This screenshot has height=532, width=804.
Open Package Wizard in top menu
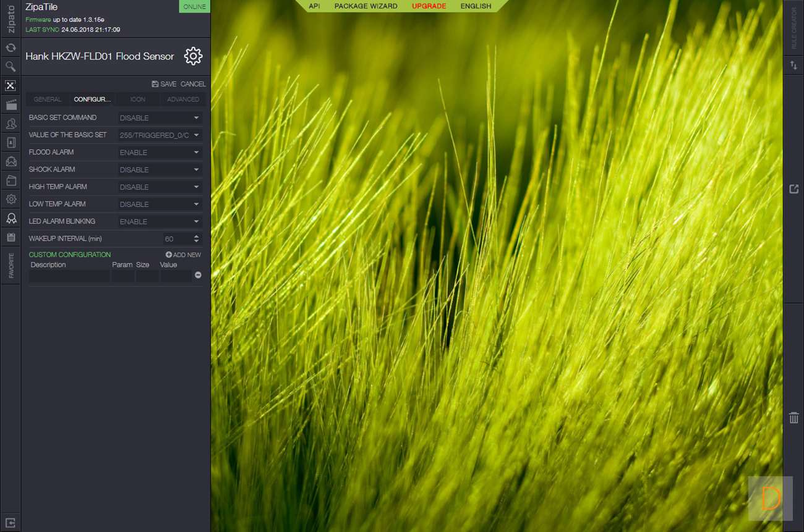tap(366, 6)
